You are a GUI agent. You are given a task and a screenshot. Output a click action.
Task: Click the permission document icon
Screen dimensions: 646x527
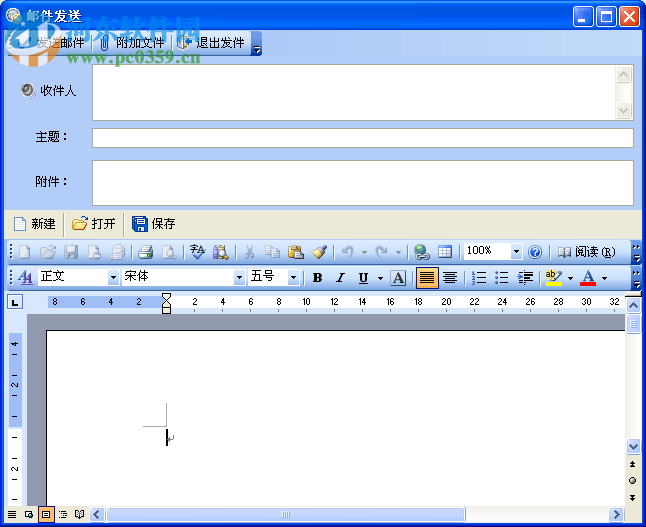[94, 252]
